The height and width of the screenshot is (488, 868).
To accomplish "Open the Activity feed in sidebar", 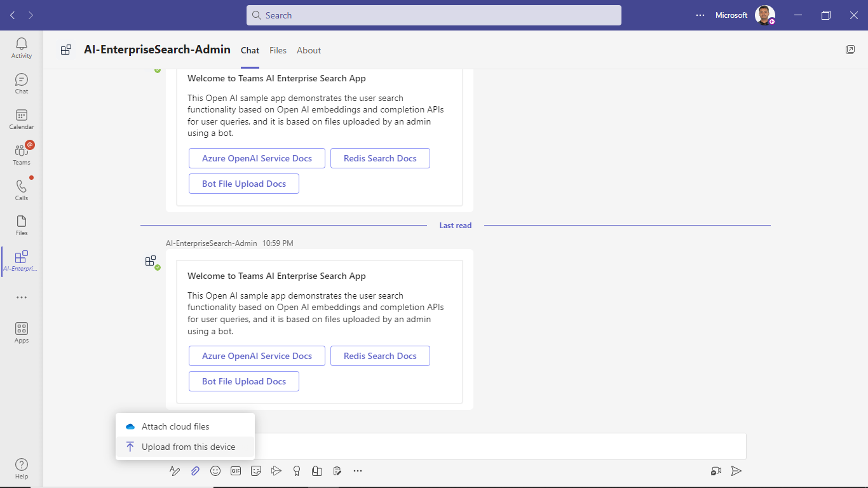I will [22, 48].
